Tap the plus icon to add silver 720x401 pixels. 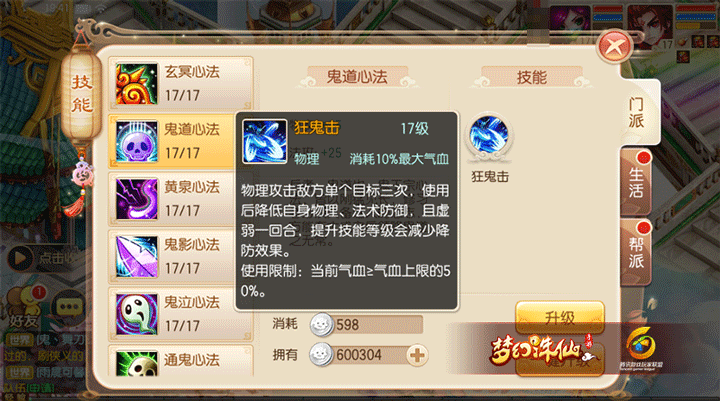coord(417,355)
